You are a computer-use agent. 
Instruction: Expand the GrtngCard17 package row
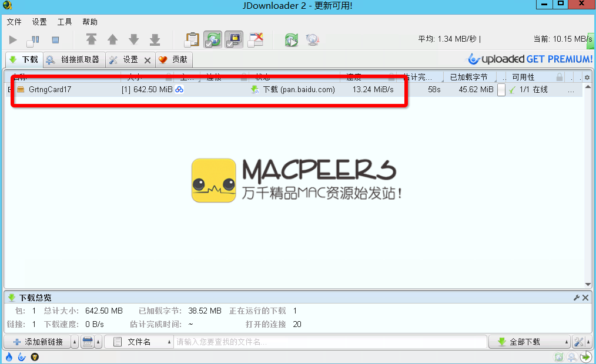click(9, 90)
